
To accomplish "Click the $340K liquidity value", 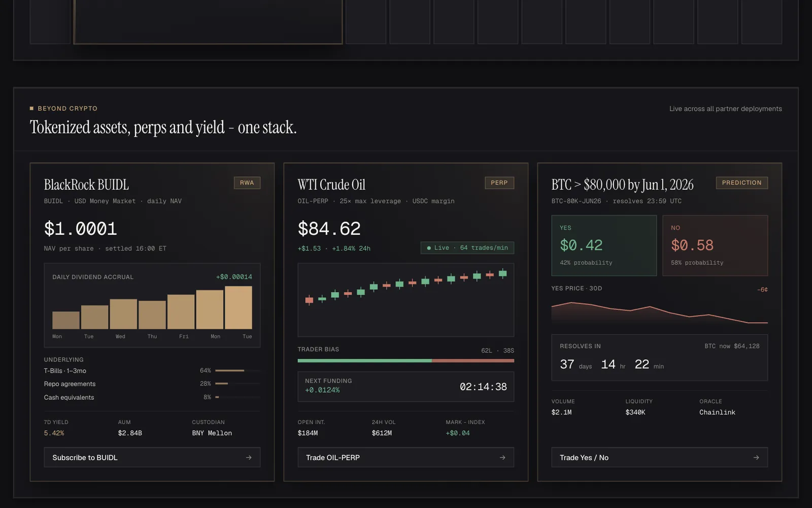I will coord(635,412).
